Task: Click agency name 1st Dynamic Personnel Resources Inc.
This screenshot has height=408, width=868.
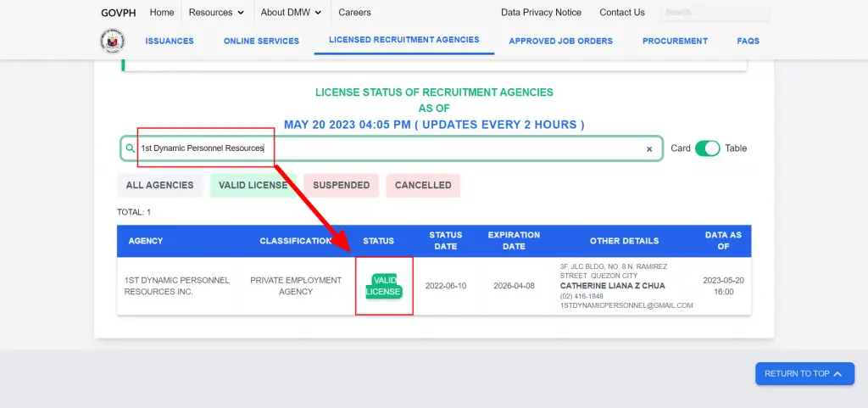Action: [x=176, y=286]
